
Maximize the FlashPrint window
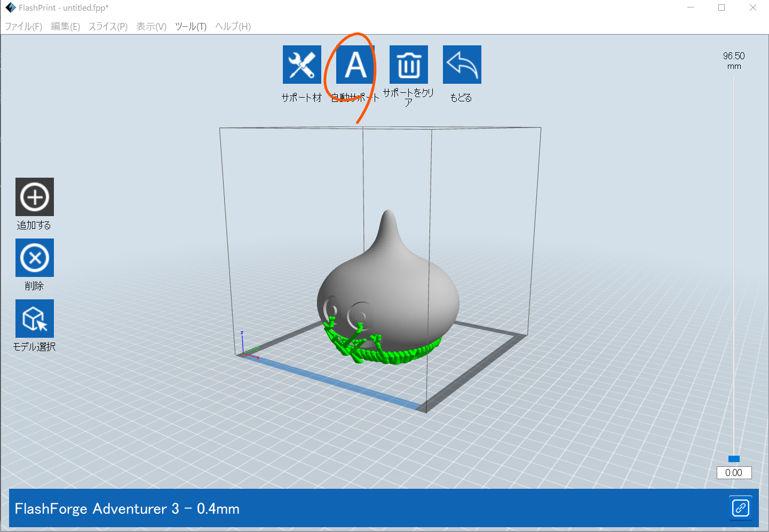click(722, 7)
